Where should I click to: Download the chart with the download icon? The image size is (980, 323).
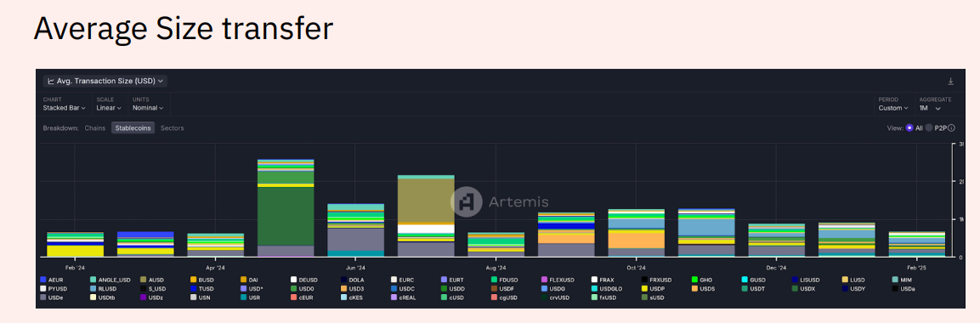pos(950,82)
